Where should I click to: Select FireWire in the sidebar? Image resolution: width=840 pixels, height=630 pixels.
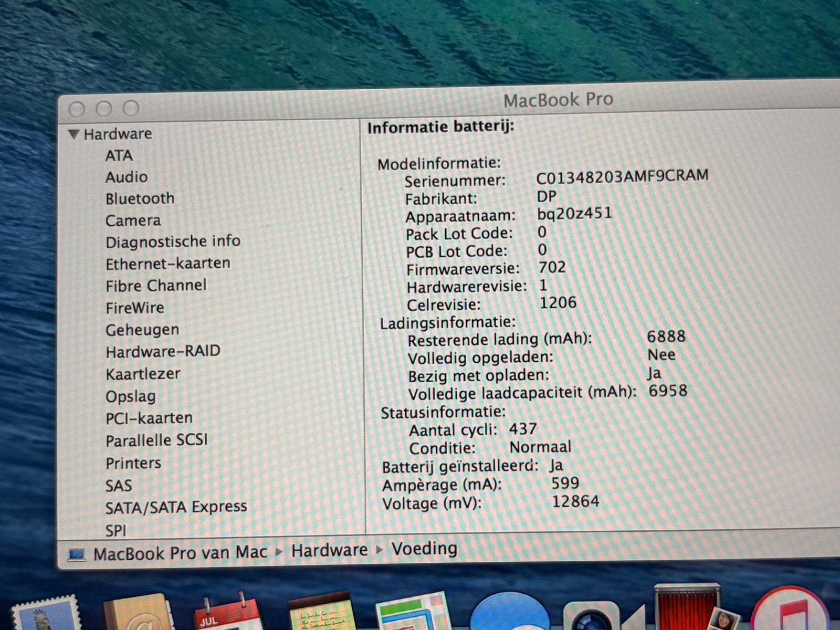click(135, 308)
